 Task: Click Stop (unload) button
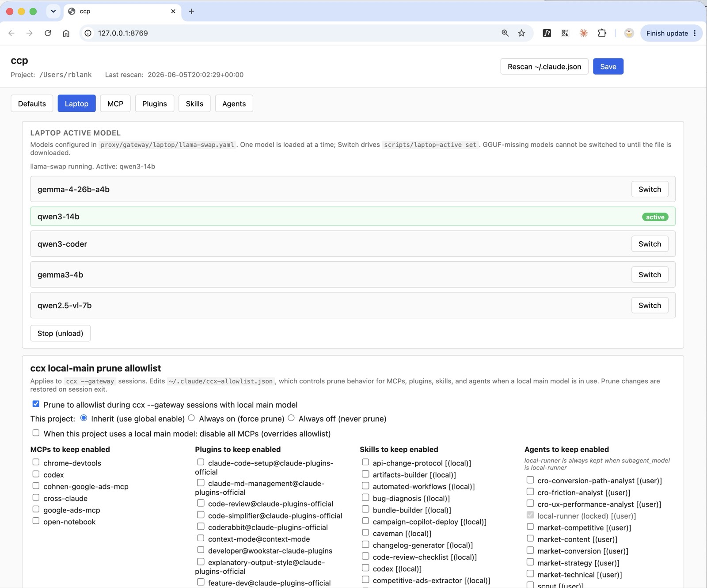(61, 333)
